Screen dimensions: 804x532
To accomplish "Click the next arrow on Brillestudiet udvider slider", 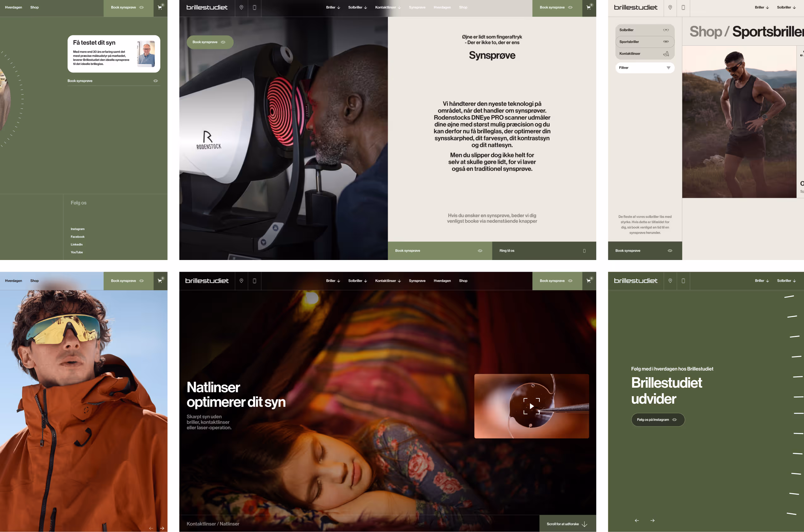I will pos(652,520).
